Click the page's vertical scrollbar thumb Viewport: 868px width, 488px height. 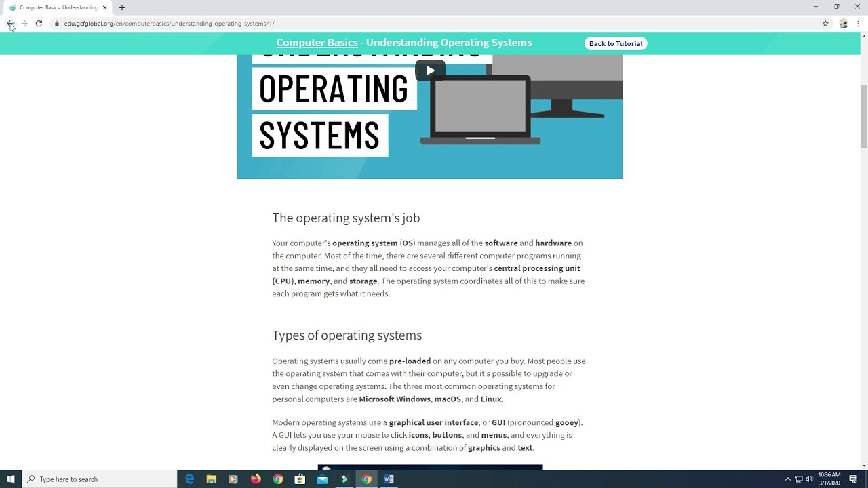coord(864,115)
